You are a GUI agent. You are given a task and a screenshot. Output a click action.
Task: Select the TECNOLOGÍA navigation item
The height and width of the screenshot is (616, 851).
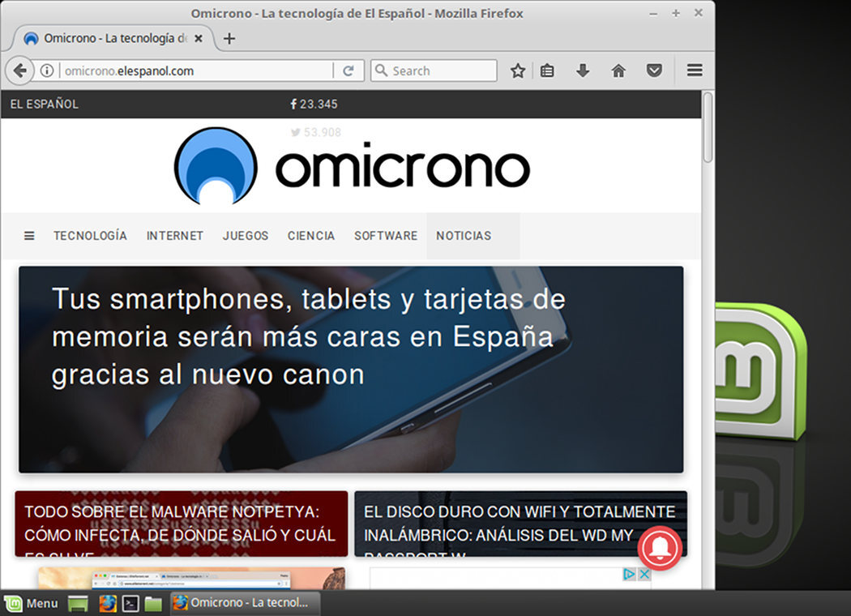click(x=90, y=236)
